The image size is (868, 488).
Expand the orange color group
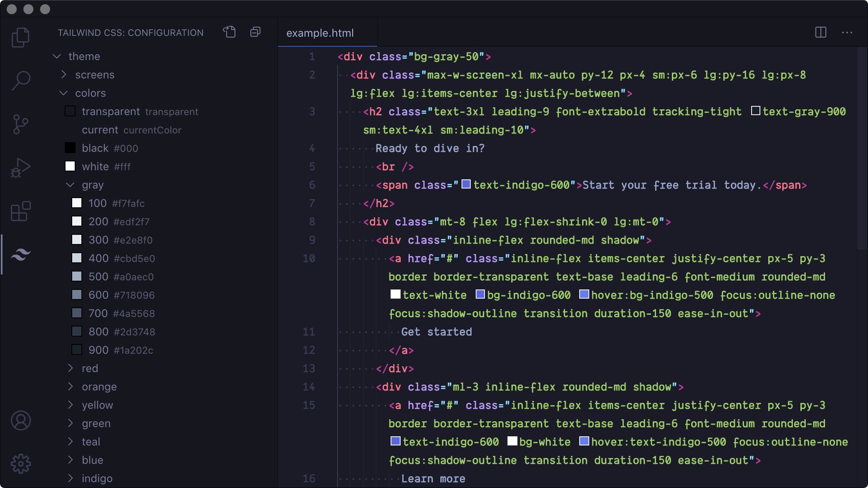tap(70, 387)
